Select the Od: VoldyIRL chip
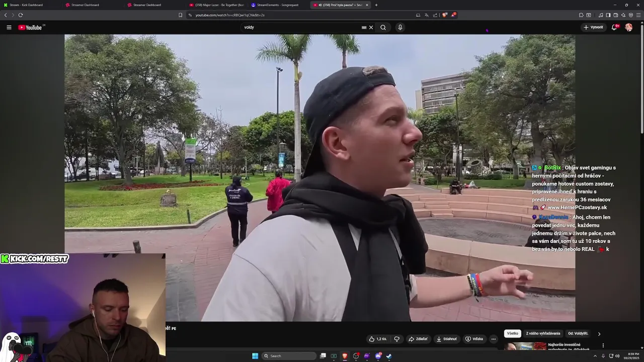This screenshot has width=644, height=362. pos(578,333)
